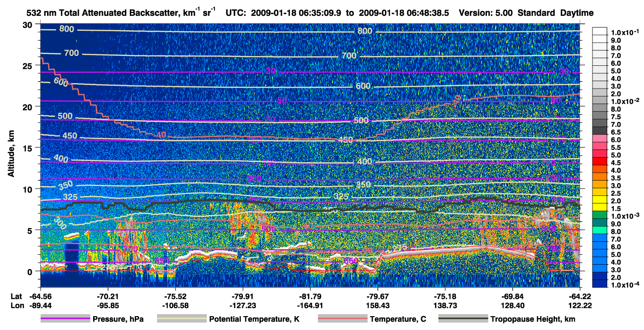The width and height of the screenshot is (644, 330).
Task: Click the 'Tropopause Height, km' legend label
Action: tap(533, 319)
